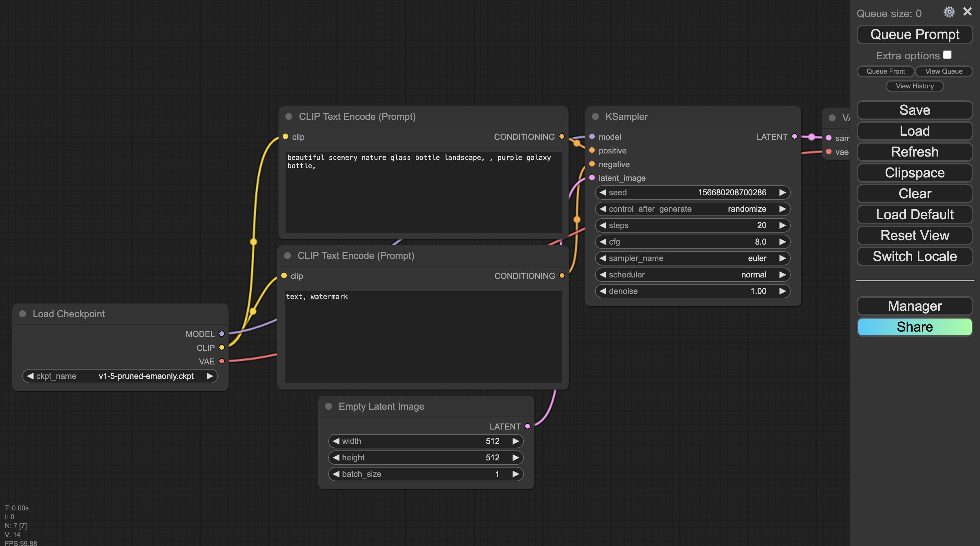Open ckpt_name checkpoint selector
This screenshot has width=980, height=546.
tap(120, 376)
